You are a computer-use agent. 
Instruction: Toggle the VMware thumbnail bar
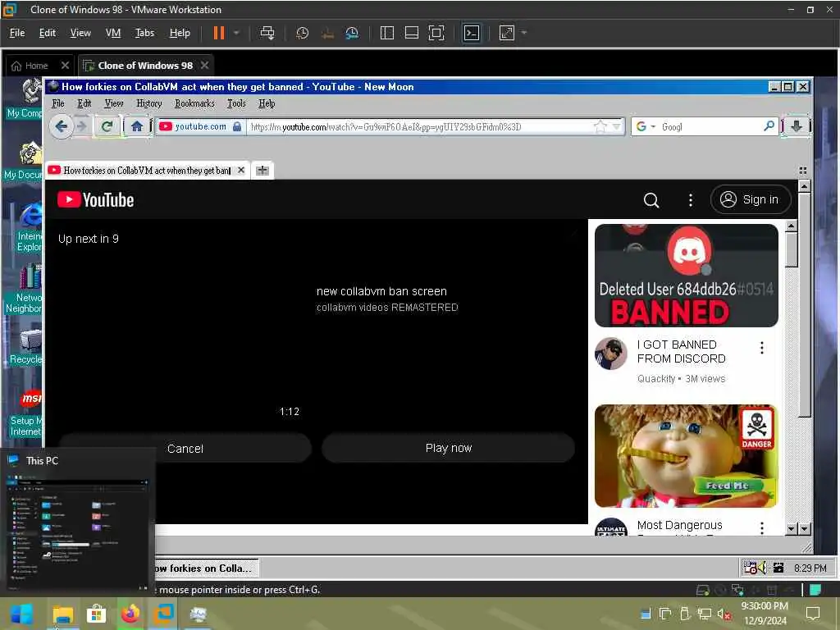click(x=412, y=33)
